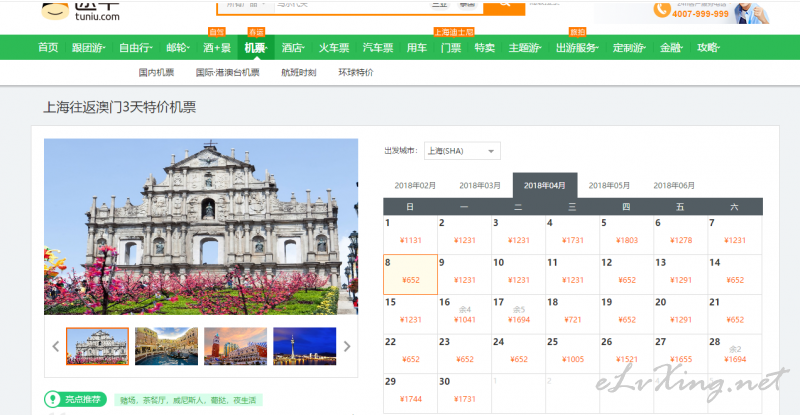Select April 29 priced ¥1744

coord(410,393)
